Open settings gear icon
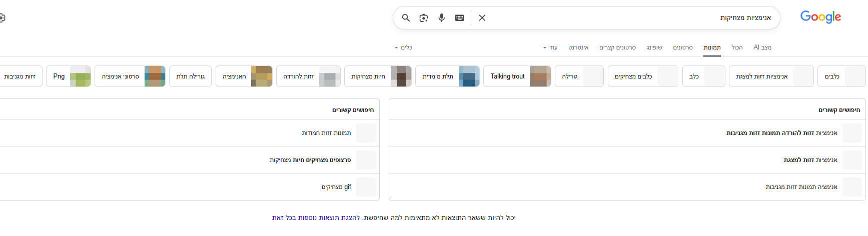 click(2, 18)
